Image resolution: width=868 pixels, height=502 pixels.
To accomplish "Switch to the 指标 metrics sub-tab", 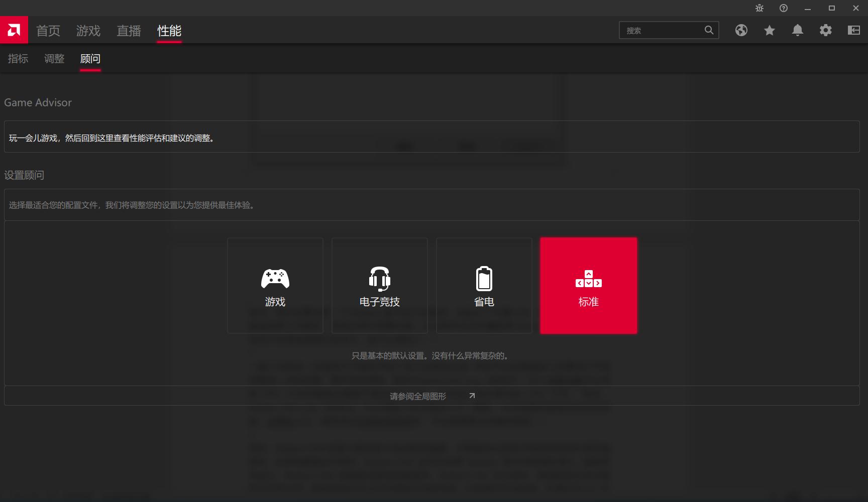I will pyautogui.click(x=18, y=58).
